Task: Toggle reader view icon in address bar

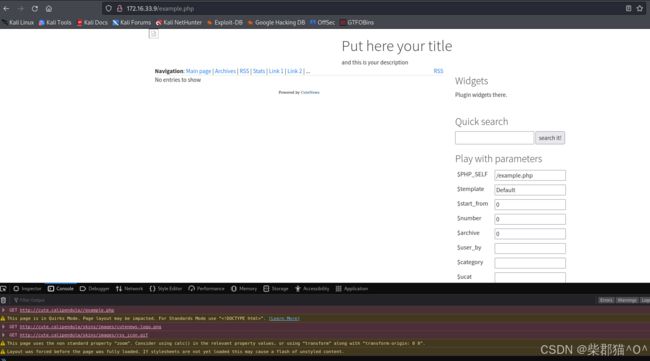Action: (628, 8)
